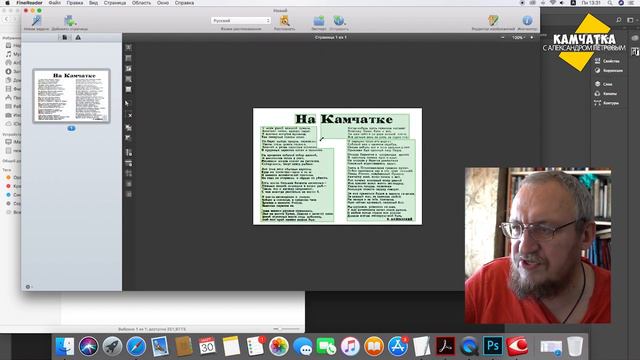Open Adobe Acrobat from the Dock
Image resolution: width=640 pixels, height=360 pixels.
pos(445,347)
